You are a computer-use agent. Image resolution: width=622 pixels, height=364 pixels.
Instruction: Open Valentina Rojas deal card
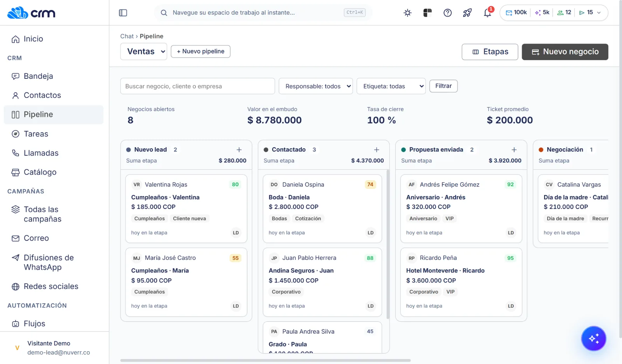[x=186, y=209]
